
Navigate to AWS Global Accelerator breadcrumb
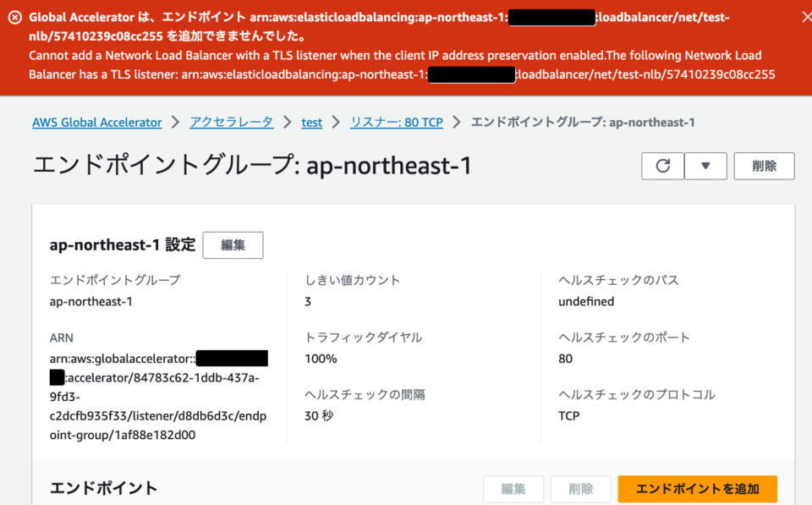point(96,122)
